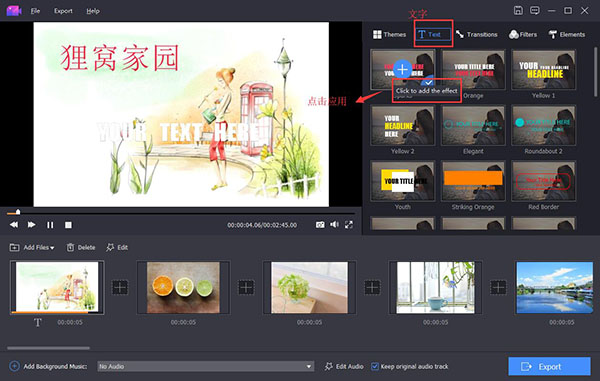Click the T text marker under first clip

(38, 322)
